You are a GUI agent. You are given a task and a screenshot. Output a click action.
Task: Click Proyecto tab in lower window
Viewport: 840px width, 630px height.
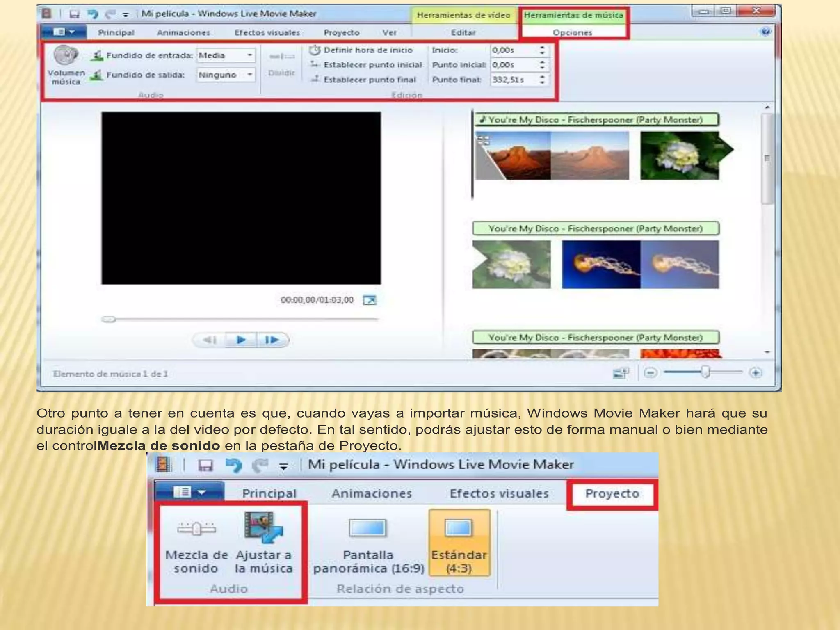tap(612, 493)
